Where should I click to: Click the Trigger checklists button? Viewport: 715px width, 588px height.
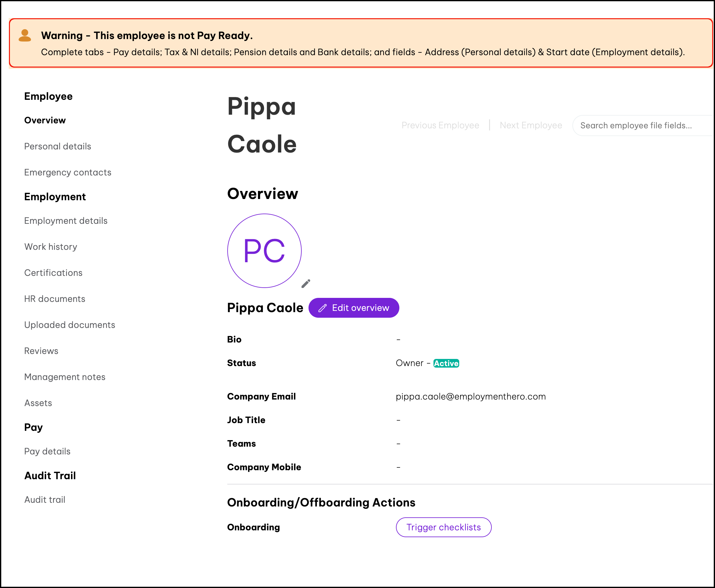point(443,527)
